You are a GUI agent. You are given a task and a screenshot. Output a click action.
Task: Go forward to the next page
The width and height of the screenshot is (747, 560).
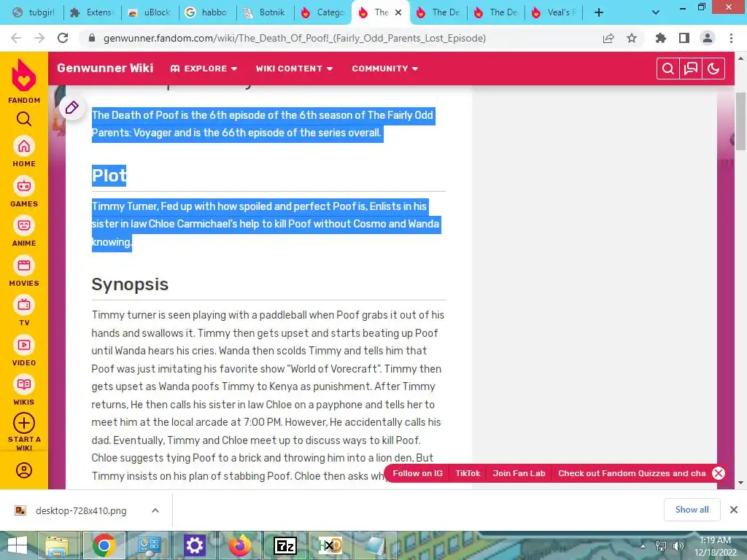click(x=39, y=38)
